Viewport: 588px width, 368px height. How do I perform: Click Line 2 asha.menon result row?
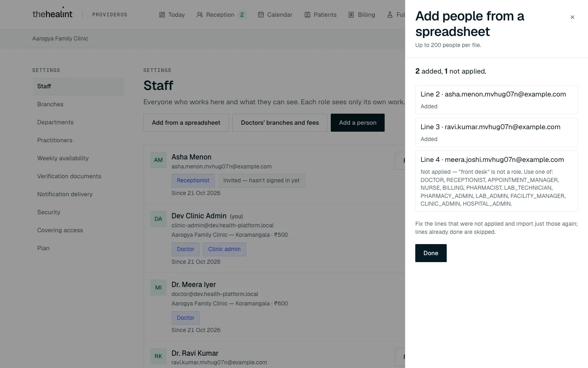tap(497, 100)
